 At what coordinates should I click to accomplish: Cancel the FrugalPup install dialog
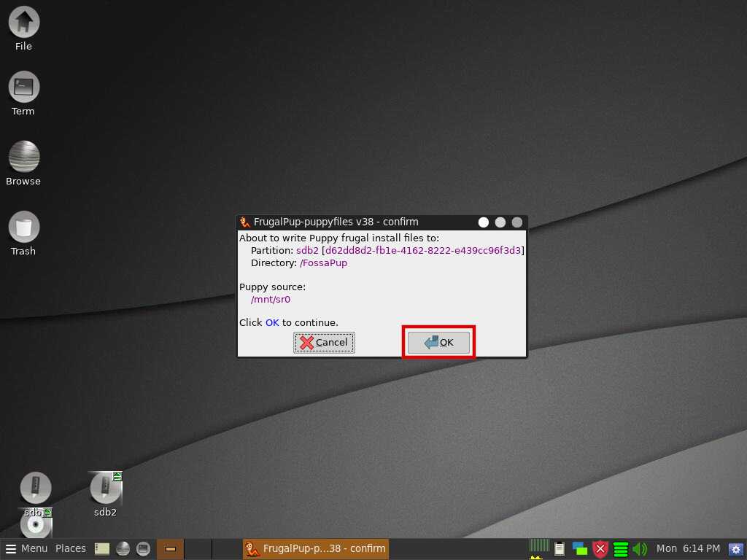click(x=324, y=343)
